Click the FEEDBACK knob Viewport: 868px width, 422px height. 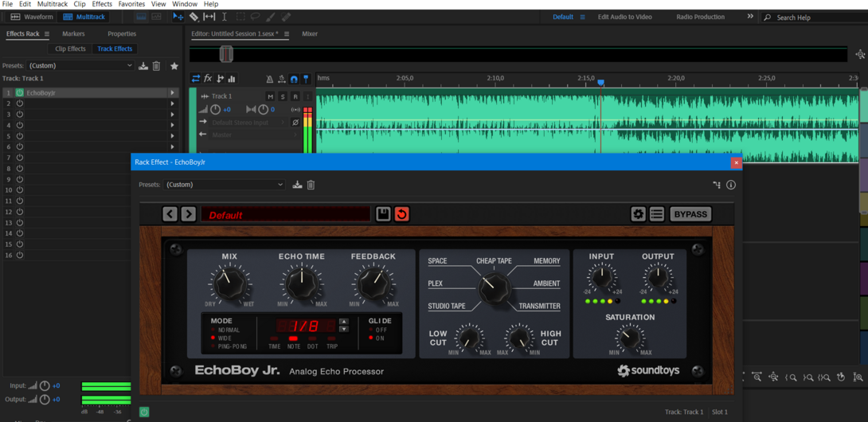click(373, 285)
